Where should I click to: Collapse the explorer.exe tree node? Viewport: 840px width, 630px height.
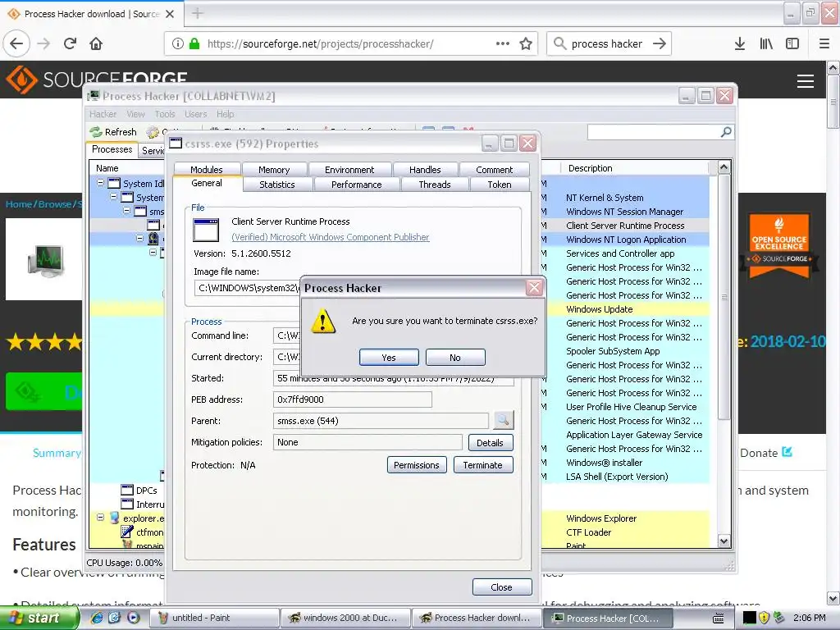(x=100, y=518)
